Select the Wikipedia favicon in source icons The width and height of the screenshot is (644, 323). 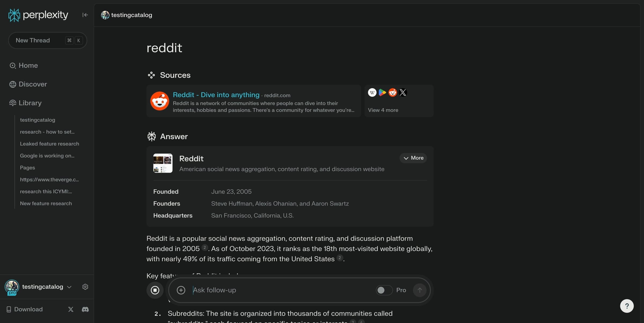point(372,92)
